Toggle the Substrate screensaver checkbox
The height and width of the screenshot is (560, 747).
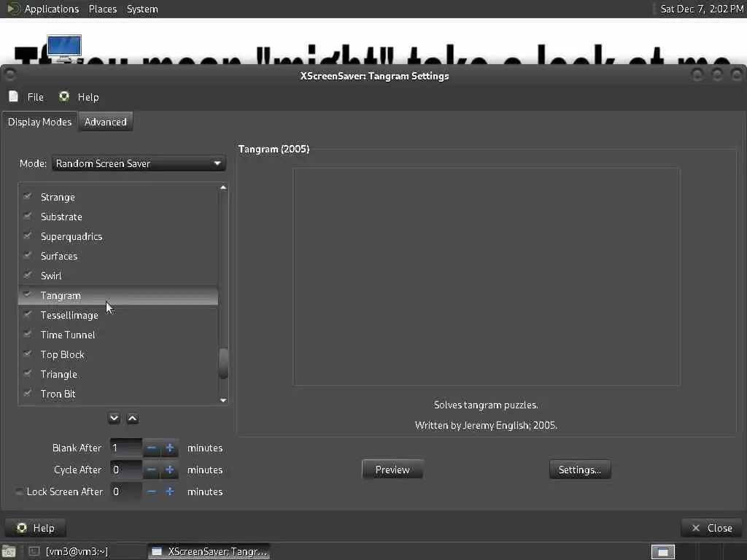28,216
